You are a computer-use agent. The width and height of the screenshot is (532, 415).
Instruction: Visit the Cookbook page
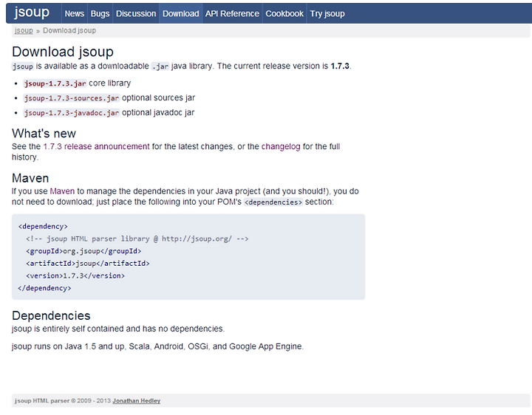point(284,13)
